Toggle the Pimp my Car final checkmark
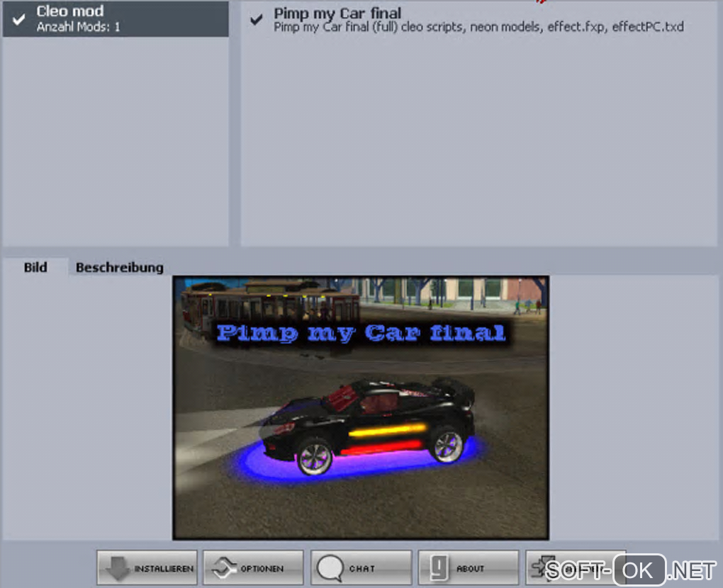Viewport: 723px width, 588px height. [x=257, y=19]
